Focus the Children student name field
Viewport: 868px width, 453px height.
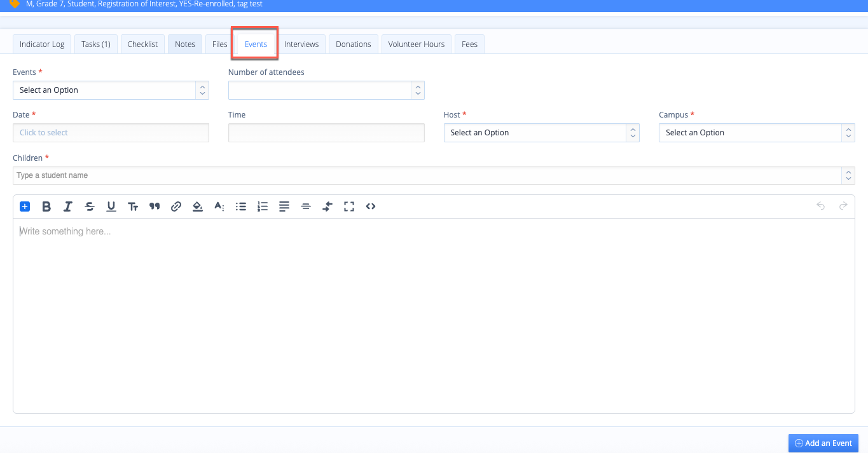click(426, 175)
